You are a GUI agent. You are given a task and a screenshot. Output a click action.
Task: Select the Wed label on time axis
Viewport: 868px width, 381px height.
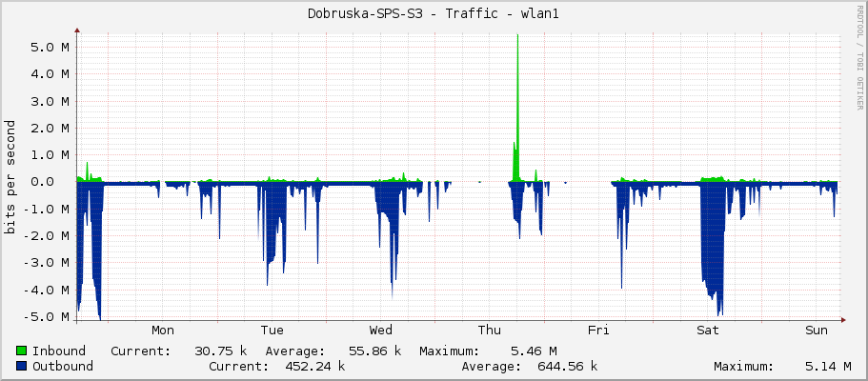[380, 331]
